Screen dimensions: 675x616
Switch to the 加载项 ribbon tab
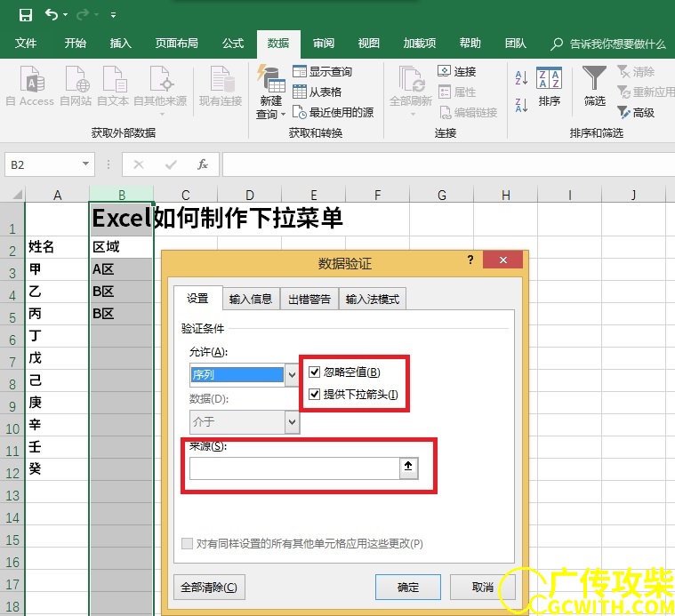pyautogui.click(x=419, y=44)
